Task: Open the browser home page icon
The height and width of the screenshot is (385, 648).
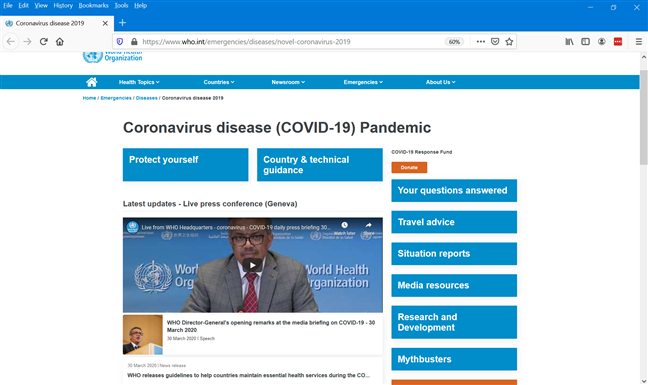Action: [60, 42]
